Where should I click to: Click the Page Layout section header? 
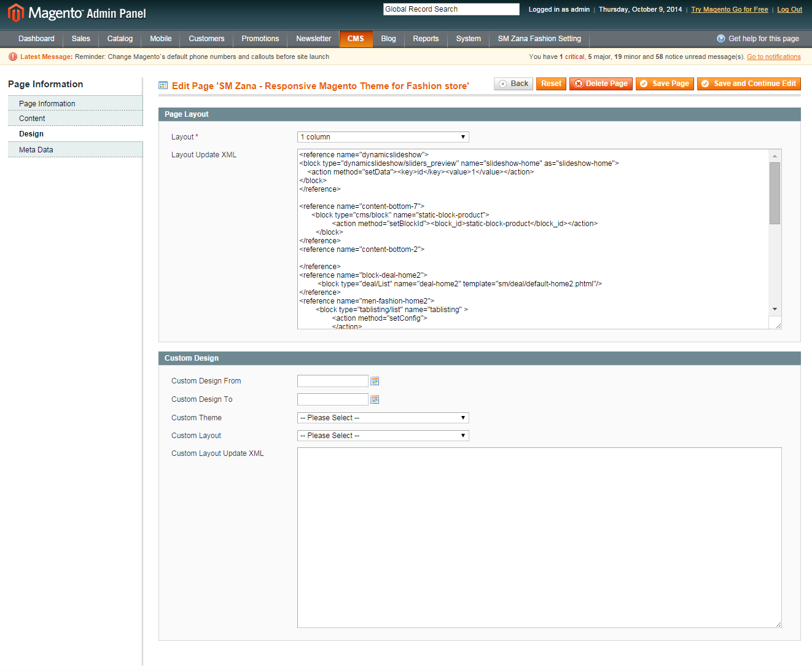480,114
